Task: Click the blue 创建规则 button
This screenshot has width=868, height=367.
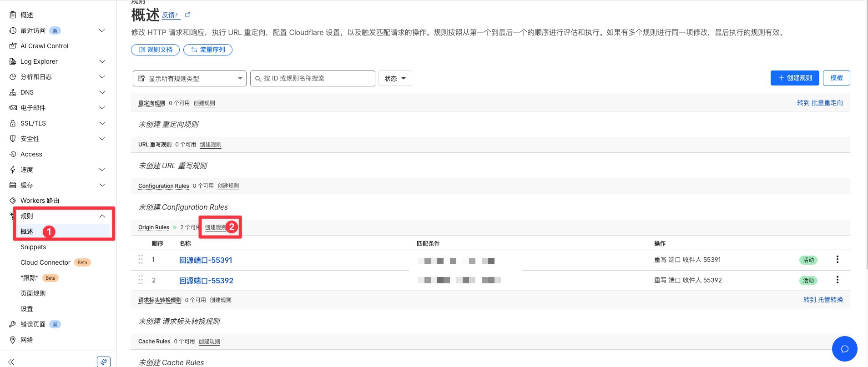Action: 795,78
